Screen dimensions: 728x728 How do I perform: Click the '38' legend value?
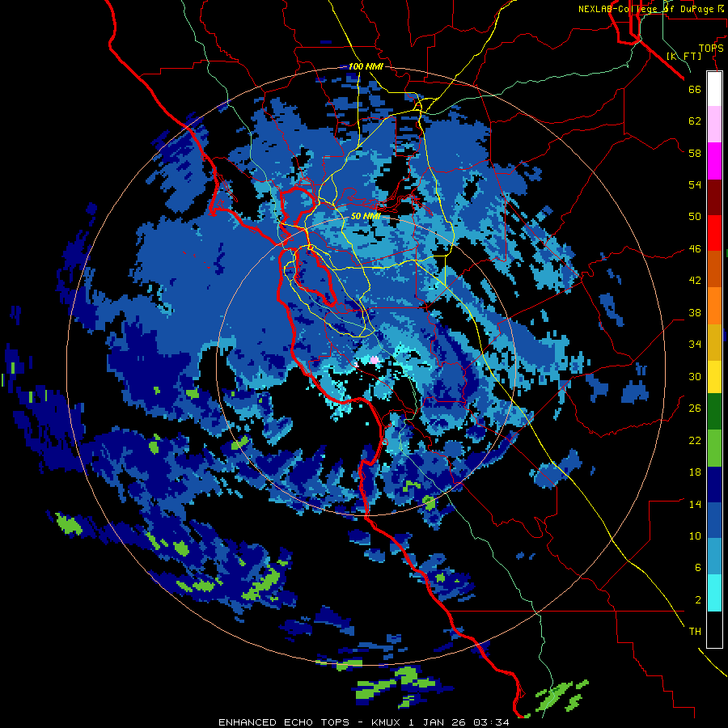click(695, 312)
